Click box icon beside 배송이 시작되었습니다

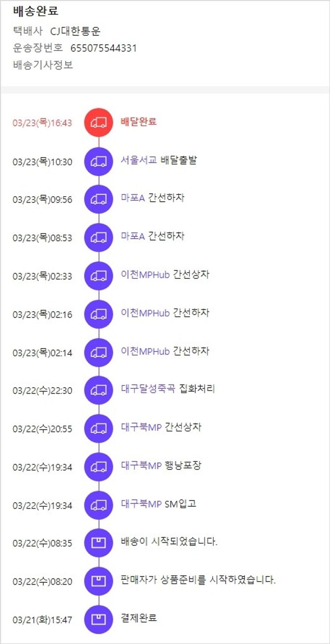pos(99,543)
